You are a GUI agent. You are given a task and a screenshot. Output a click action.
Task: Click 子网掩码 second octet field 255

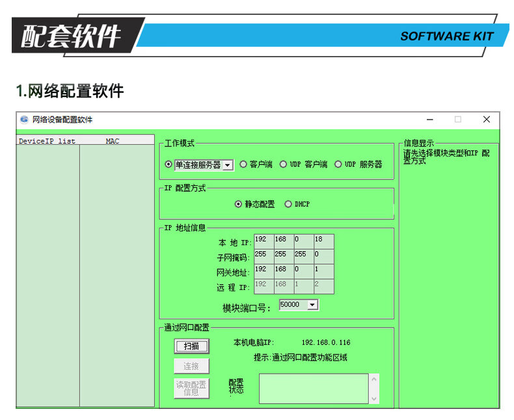pyautogui.click(x=284, y=257)
